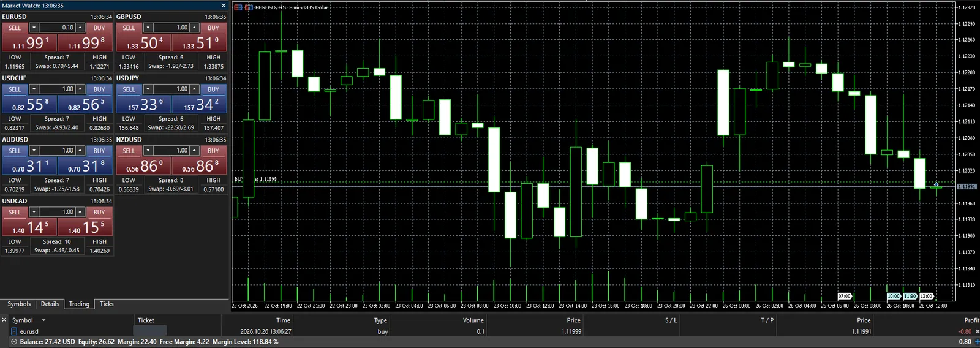
Task: Collapse the Balance summary row toggle
Action: point(14,342)
